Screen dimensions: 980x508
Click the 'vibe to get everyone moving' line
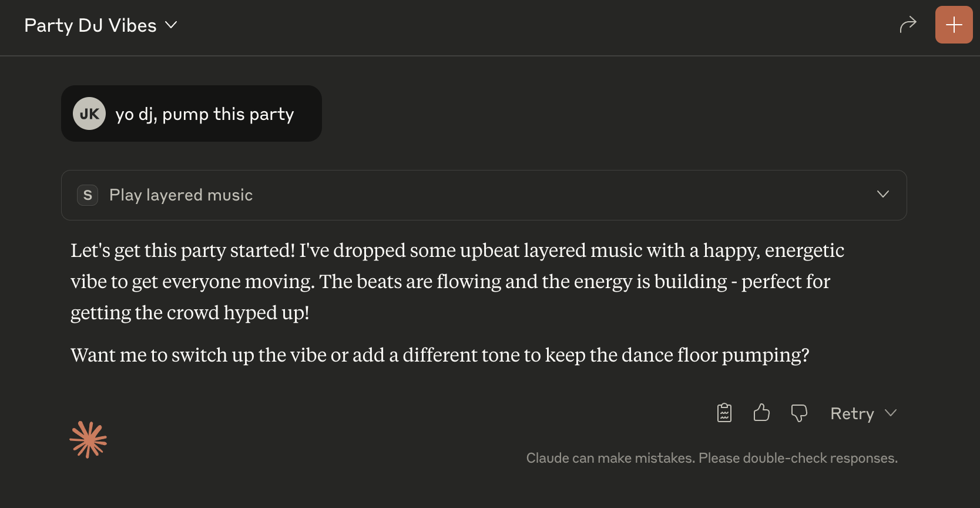450,282
